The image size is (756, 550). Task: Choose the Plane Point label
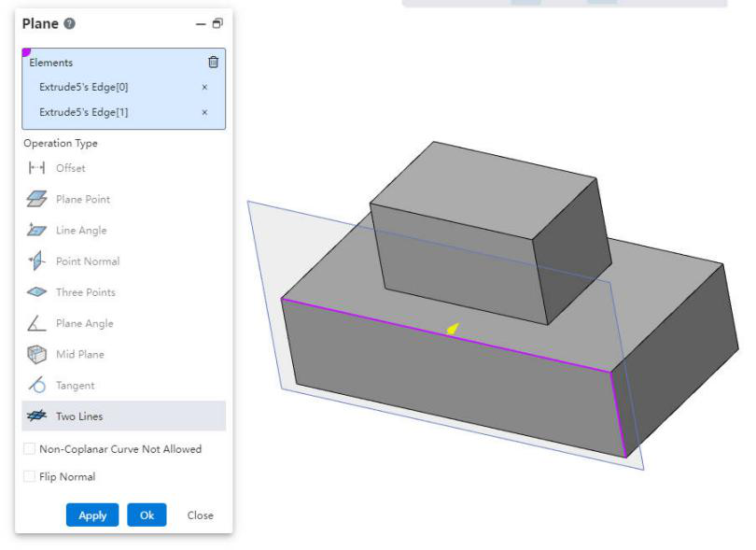tap(83, 199)
